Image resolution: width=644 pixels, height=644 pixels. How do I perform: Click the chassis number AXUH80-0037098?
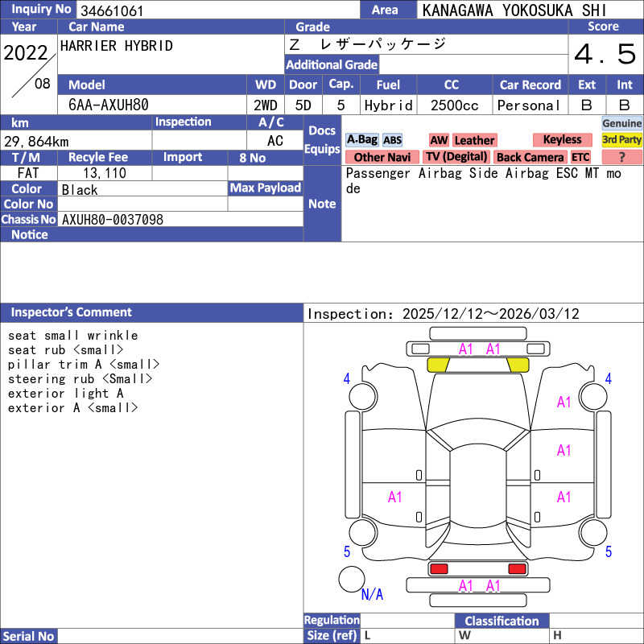tap(113, 220)
